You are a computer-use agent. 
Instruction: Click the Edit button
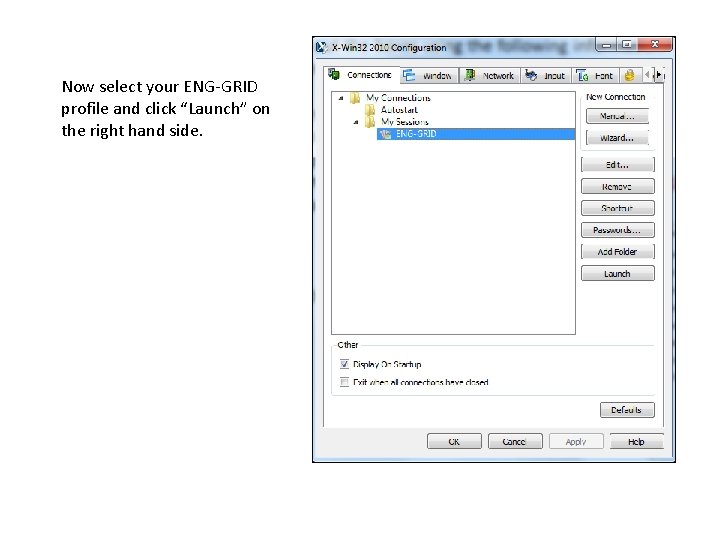[618, 164]
